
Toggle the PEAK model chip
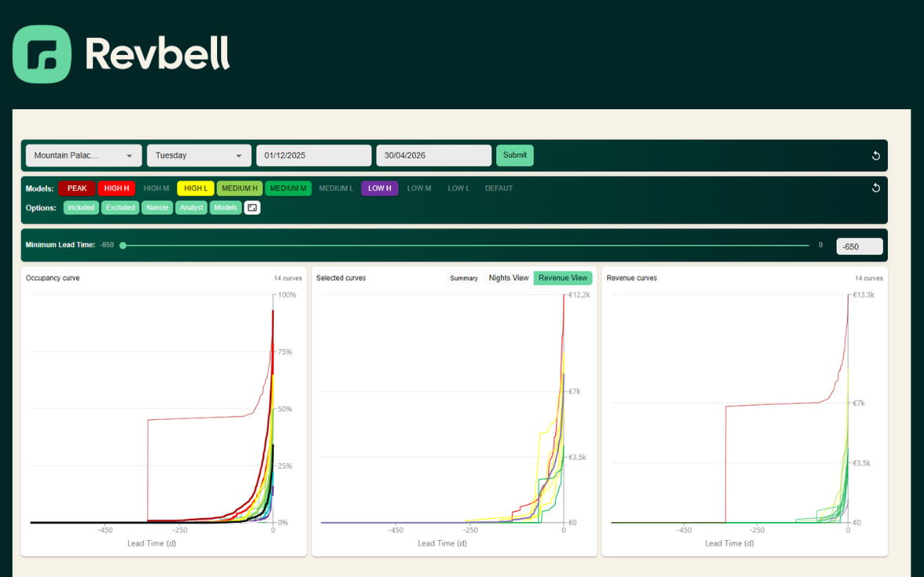click(x=76, y=189)
